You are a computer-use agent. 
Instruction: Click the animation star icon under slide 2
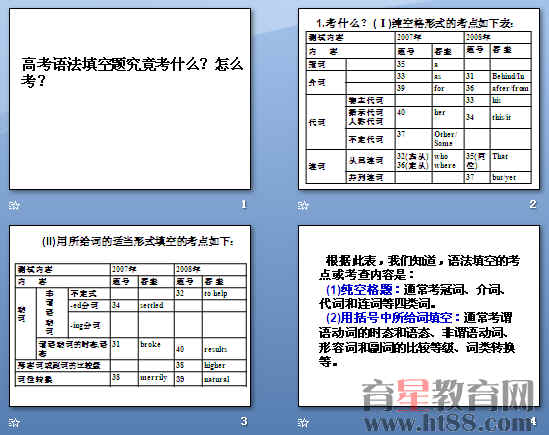[303, 205]
